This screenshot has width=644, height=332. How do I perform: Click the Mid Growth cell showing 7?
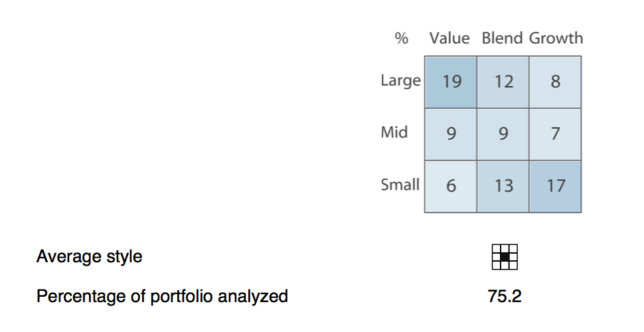[555, 134]
